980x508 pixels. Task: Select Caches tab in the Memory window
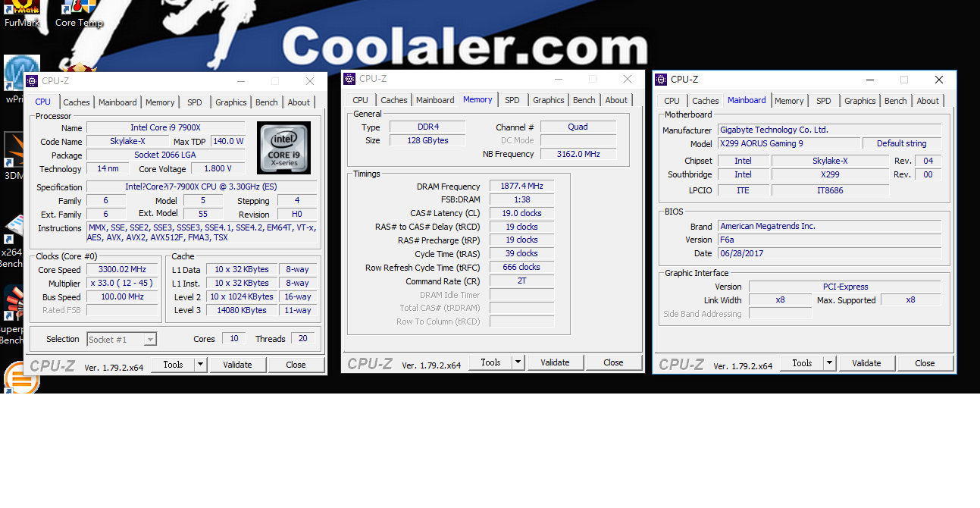pyautogui.click(x=394, y=100)
